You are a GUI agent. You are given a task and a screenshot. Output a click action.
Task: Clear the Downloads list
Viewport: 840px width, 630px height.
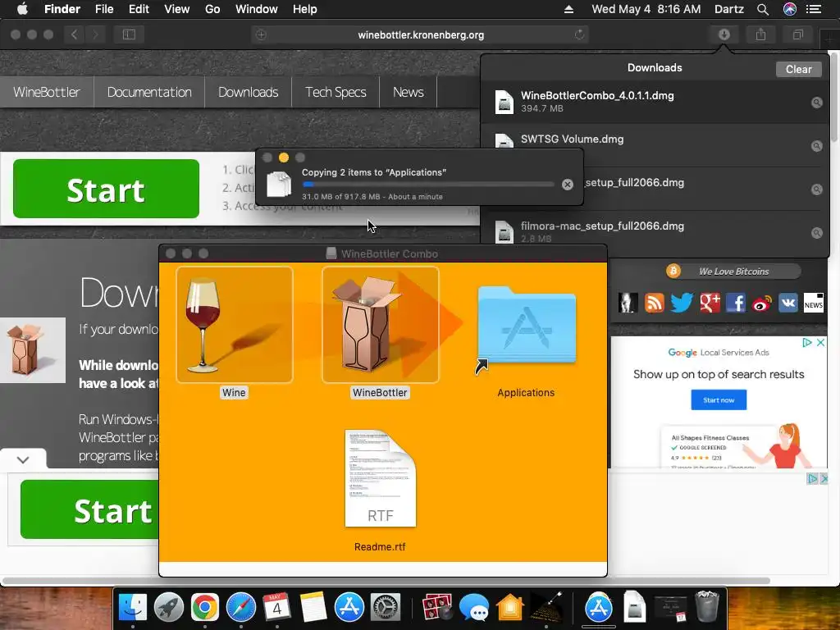click(798, 69)
